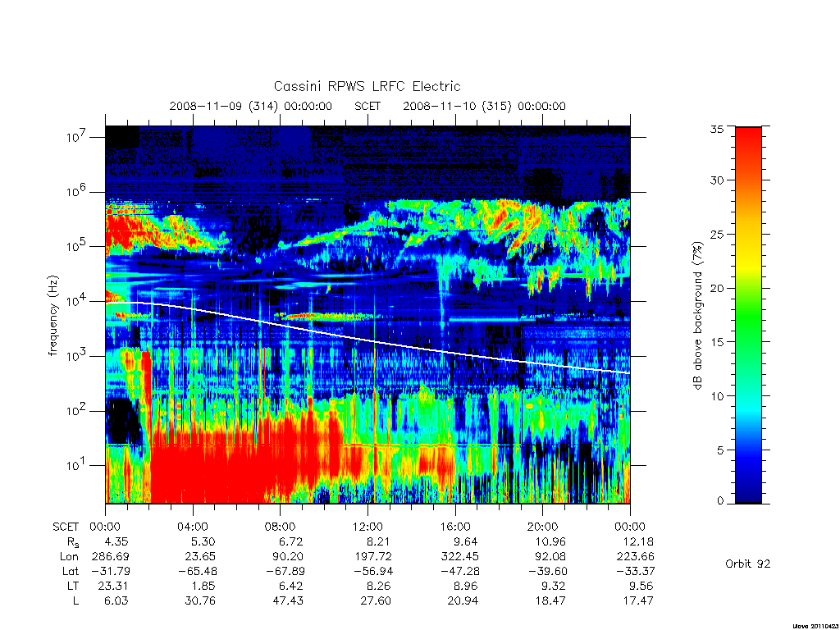Image resolution: width=840 pixels, height=630 pixels.
Task: Click the SCET time label 12:00
Action: tap(367, 527)
